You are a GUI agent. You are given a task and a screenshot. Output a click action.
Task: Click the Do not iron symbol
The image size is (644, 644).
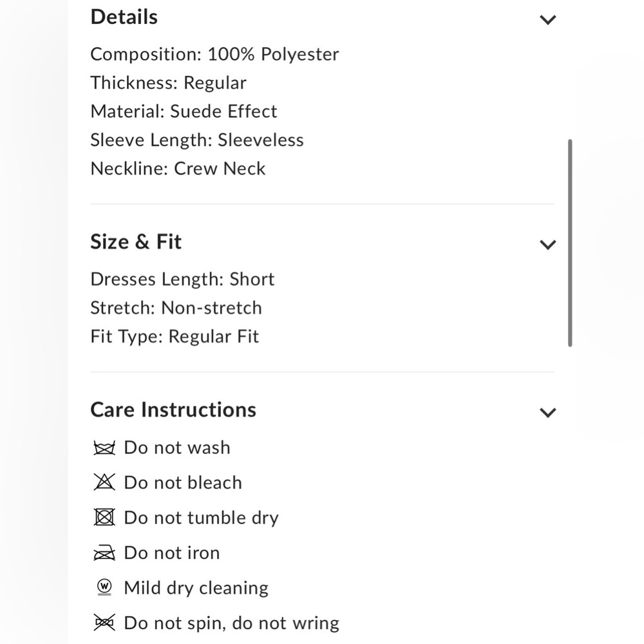pyautogui.click(x=104, y=553)
